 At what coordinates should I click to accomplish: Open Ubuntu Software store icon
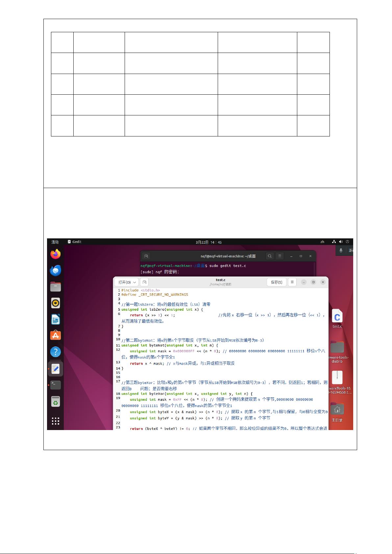click(x=56, y=335)
